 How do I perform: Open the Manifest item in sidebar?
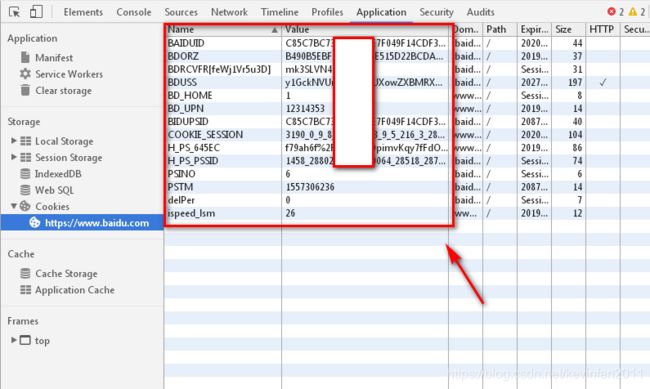[x=54, y=58]
